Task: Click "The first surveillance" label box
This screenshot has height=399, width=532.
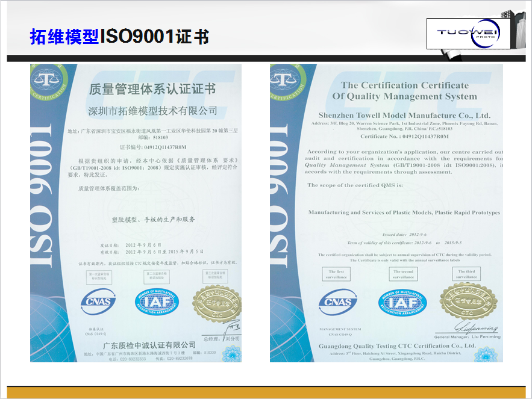Action: [337, 274]
